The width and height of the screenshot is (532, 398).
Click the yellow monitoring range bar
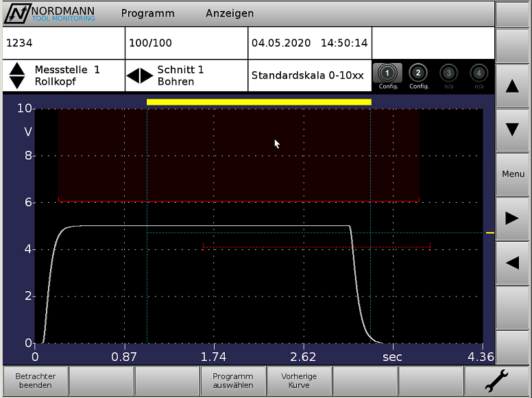258,102
